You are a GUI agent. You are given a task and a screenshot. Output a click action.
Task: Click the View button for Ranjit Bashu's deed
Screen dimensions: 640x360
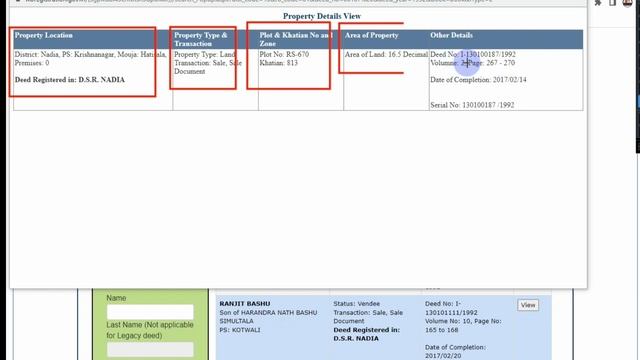pyautogui.click(x=528, y=305)
